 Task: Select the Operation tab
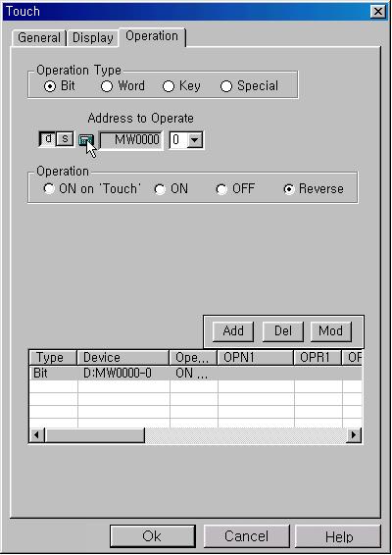[x=152, y=36]
